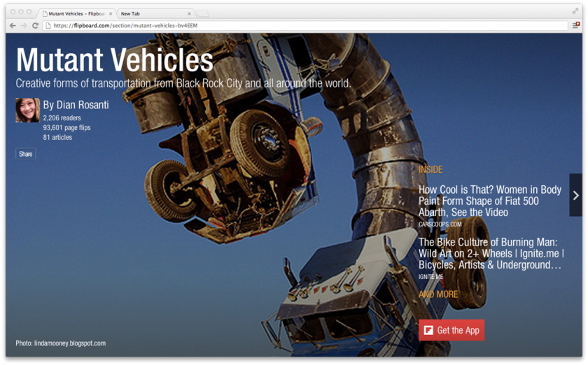The width and height of the screenshot is (588, 365).
Task: Click the 93,601 page flips count
Action: (66, 127)
